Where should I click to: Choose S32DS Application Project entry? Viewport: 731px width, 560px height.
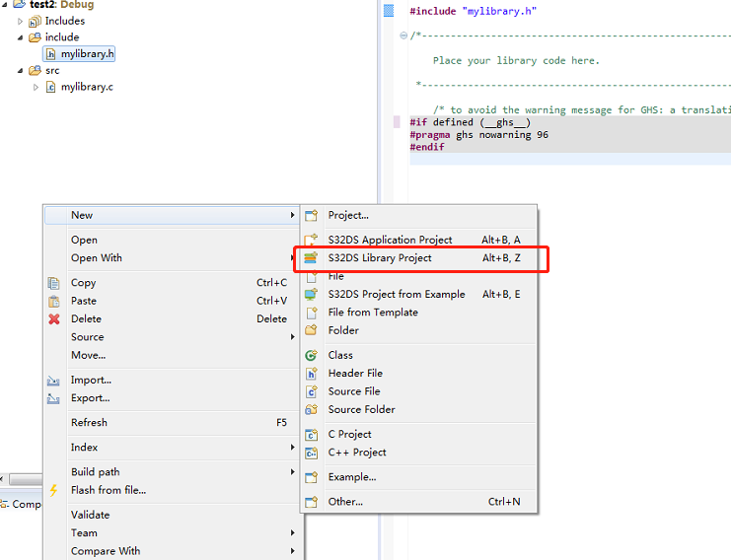pyautogui.click(x=418, y=240)
